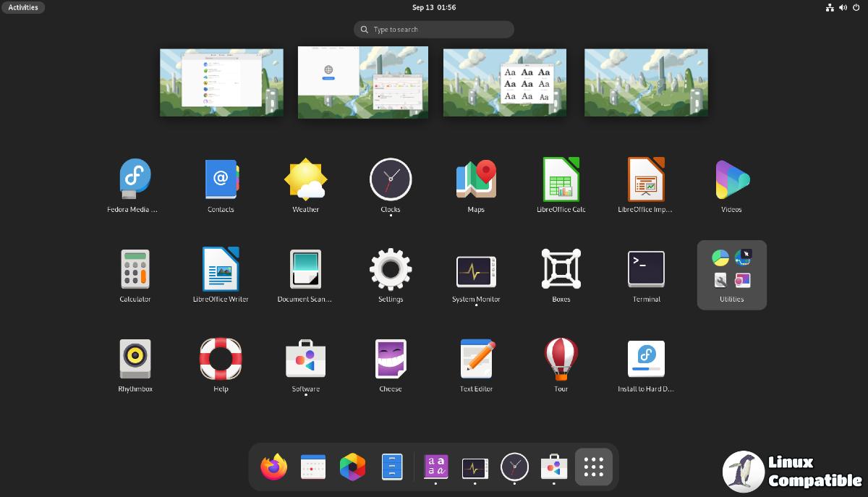Launch the Boxes virtualization app
Image resolution: width=868 pixels, height=497 pixels.
click(x=561, y=268)
